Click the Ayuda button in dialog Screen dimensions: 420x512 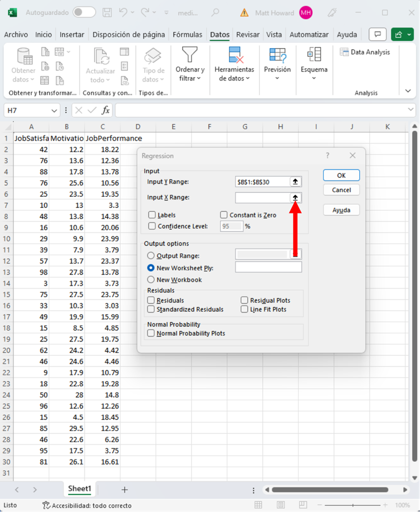[341, 210]
